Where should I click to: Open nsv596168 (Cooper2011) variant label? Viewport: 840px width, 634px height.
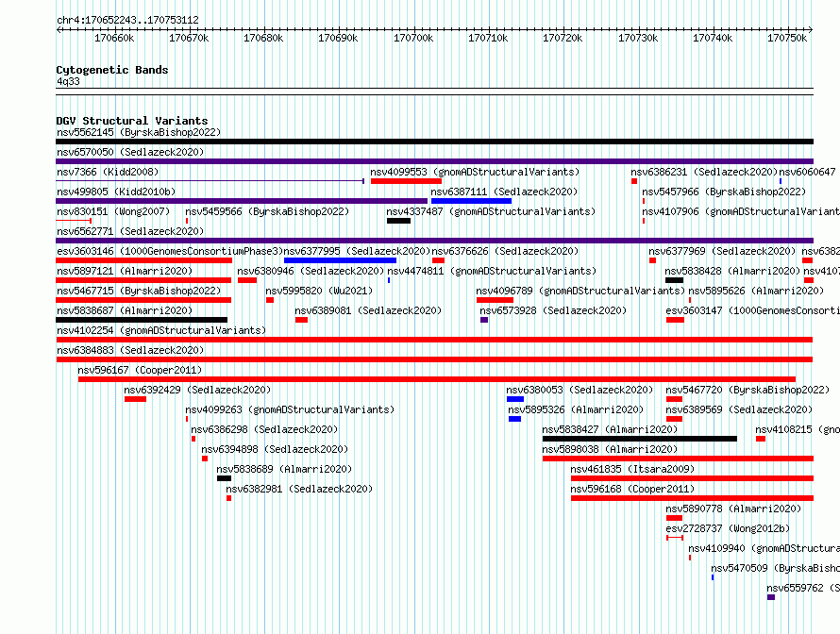click(x=632, y=489)
